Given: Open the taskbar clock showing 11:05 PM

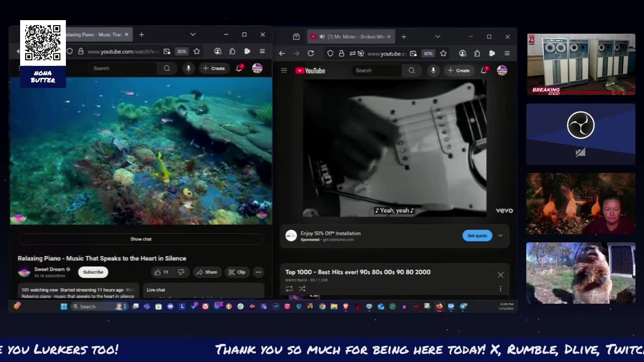Looking at the screenshot, I should [x=506, y=306].
